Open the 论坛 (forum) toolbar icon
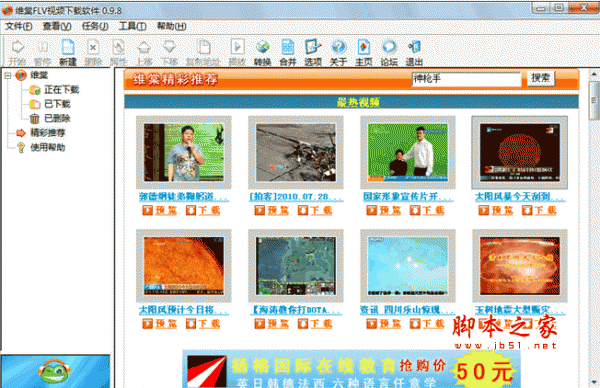Viewport: 600px width, 388px height. 389,52
